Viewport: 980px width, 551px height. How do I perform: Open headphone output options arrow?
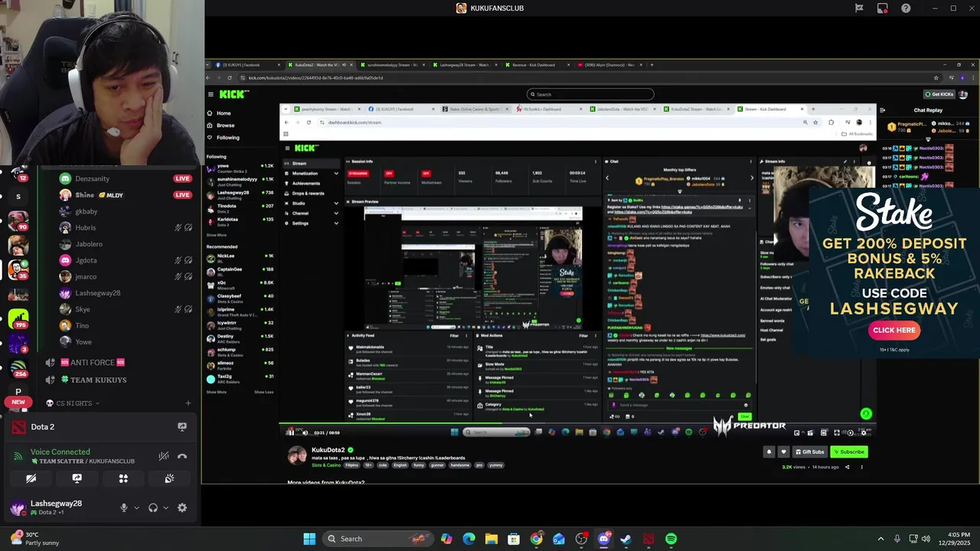coord(165,507)
